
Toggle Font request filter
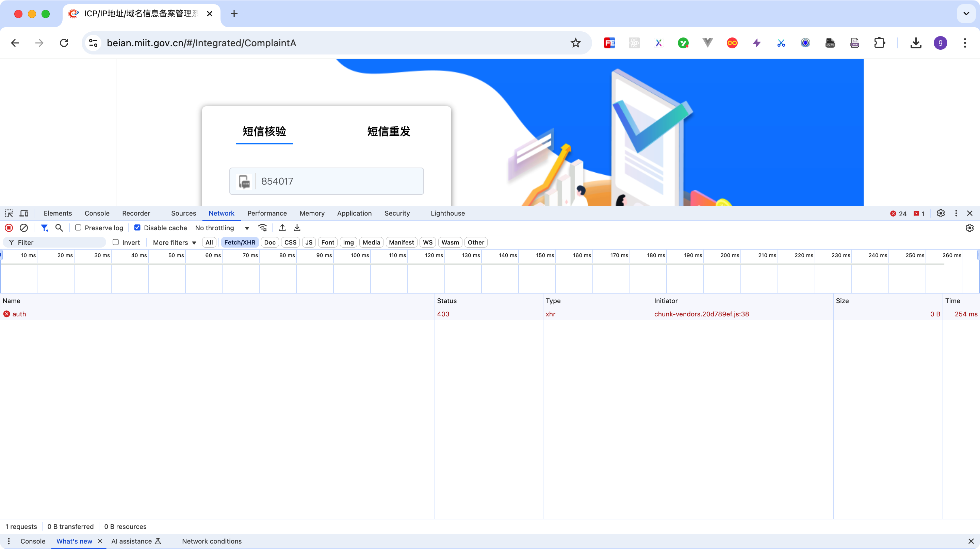(x=328, y=242)
